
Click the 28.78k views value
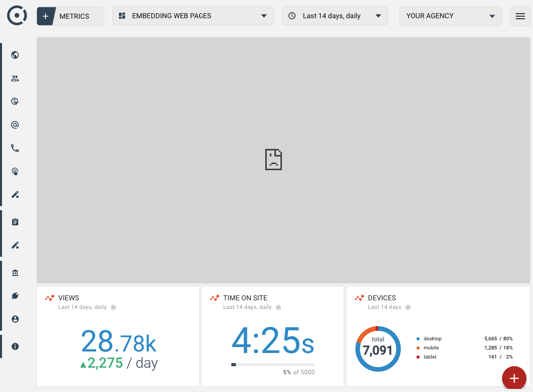click(x=118, y=341)
